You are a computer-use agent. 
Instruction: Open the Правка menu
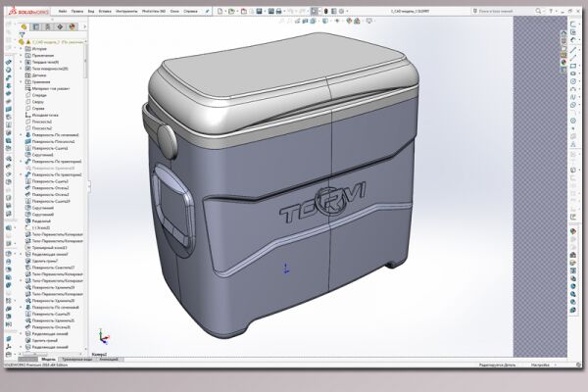click(x=76, y=11)
